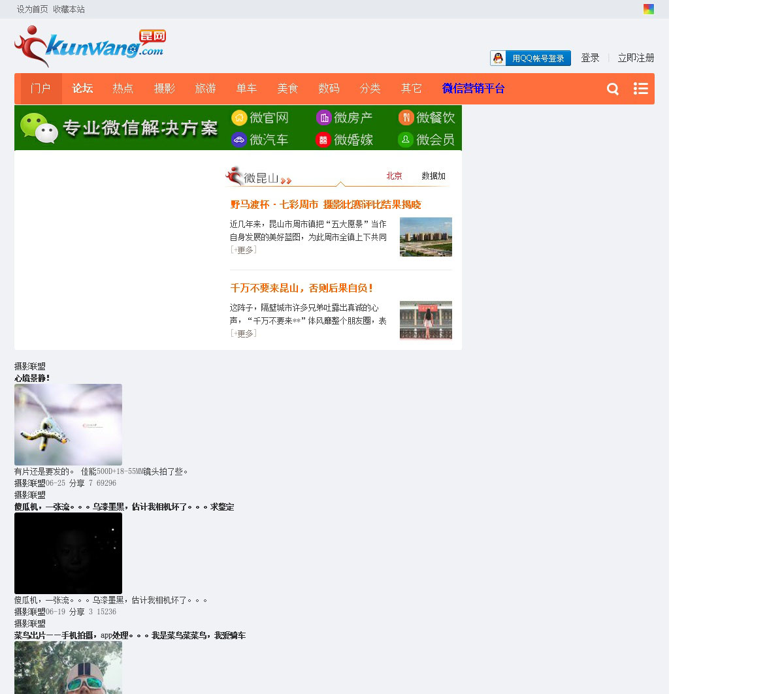Viewport: 784px width, 694px height.
Task: Open the dark black photo thumbnail
Action: [x=68, y=553]
